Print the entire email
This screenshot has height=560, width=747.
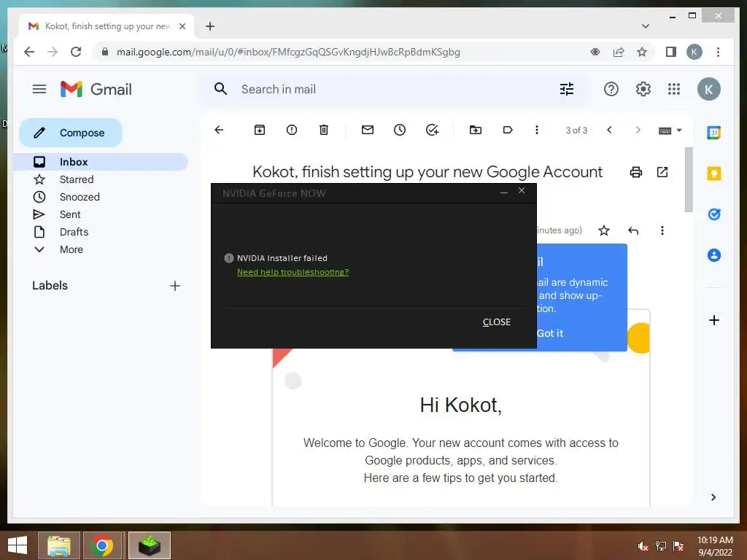point(636,172)
